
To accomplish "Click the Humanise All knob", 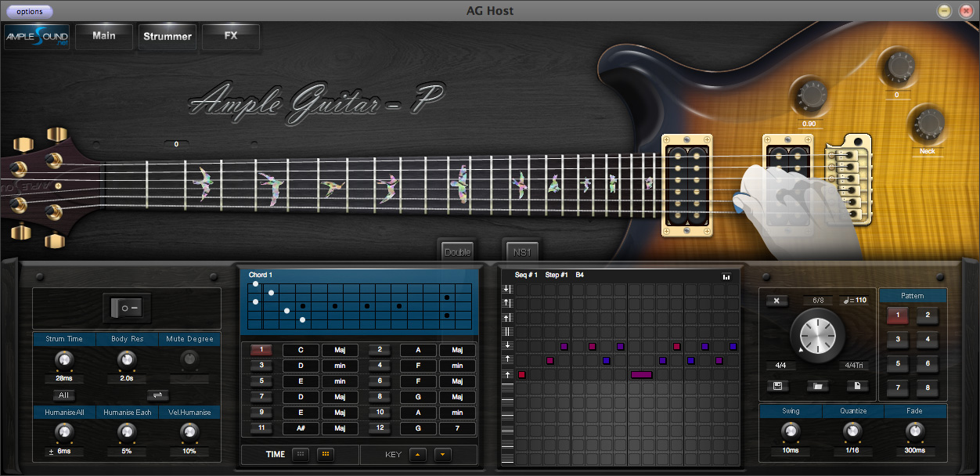I will pos(64,431).
